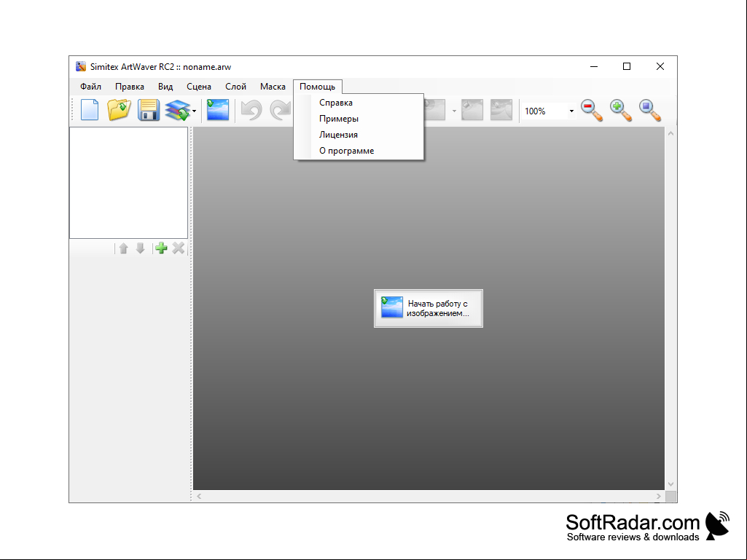Screen dimensions: 747x560
Task: Click the horizontal scrollbar right arrow
Action: tap(658, 496)
